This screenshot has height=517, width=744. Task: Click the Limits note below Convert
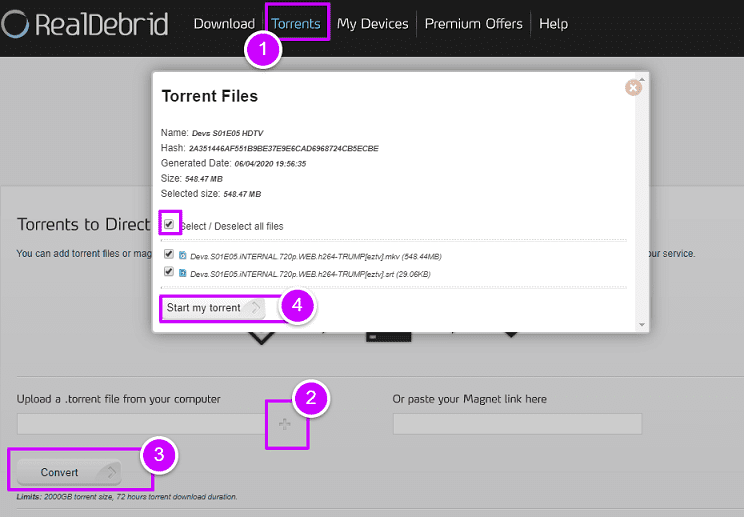[x=127, y=497]
